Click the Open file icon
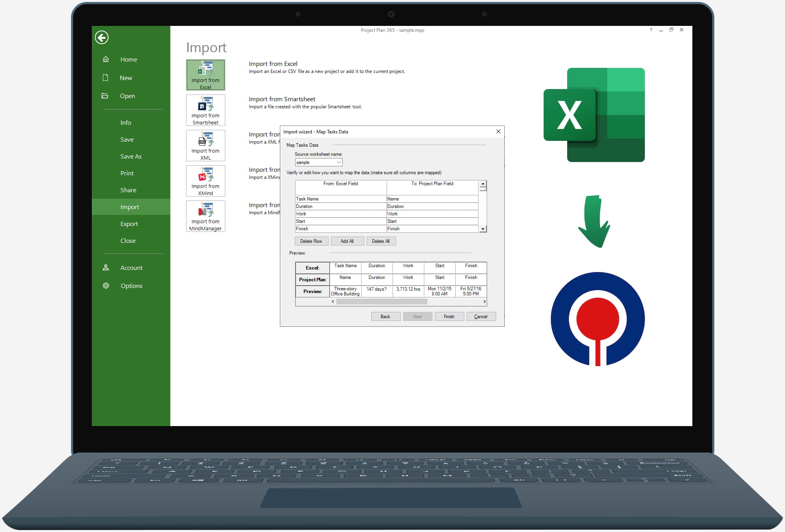This screenshot has width=785, height=532. tap(106, 96)
